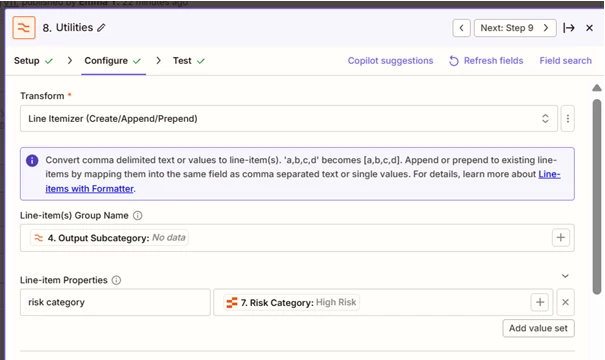Expand the panel with arrow-to-bar icon
This screenshot has width=605, height=360.
(x=569, y=28)
